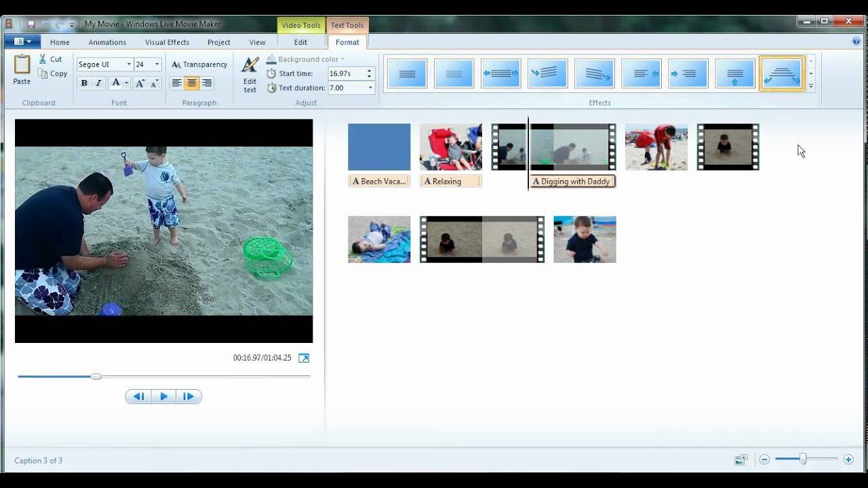Image resolution: width=868 pixels, height=488 pixels.
Task: Click the time zoom slider handle
Action: click(803, 460)
